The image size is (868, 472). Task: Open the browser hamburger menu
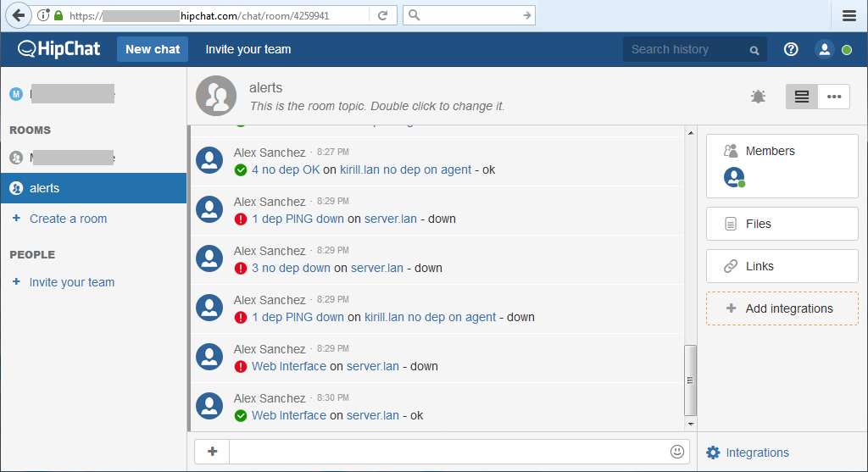[849, 15]
